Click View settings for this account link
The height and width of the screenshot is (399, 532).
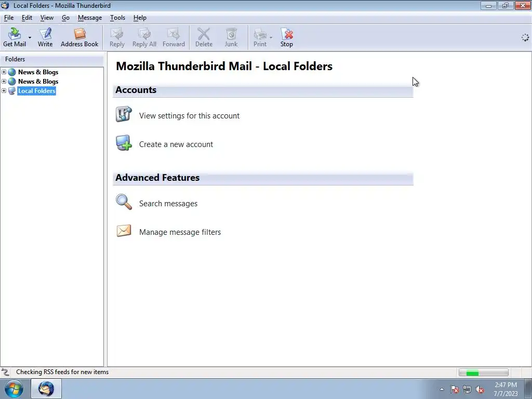(x=189, y=116)
